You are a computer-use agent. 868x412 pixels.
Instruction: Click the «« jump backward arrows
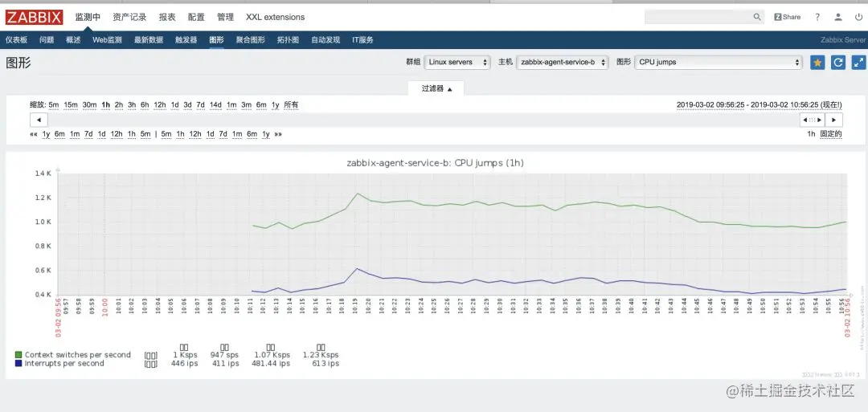coord(34,134)
